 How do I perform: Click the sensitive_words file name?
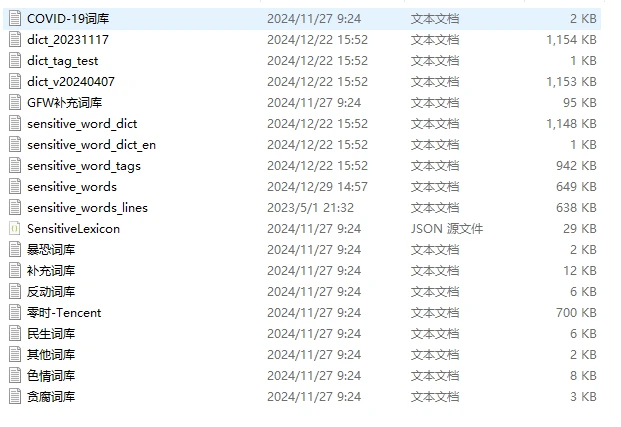point(72,187)
